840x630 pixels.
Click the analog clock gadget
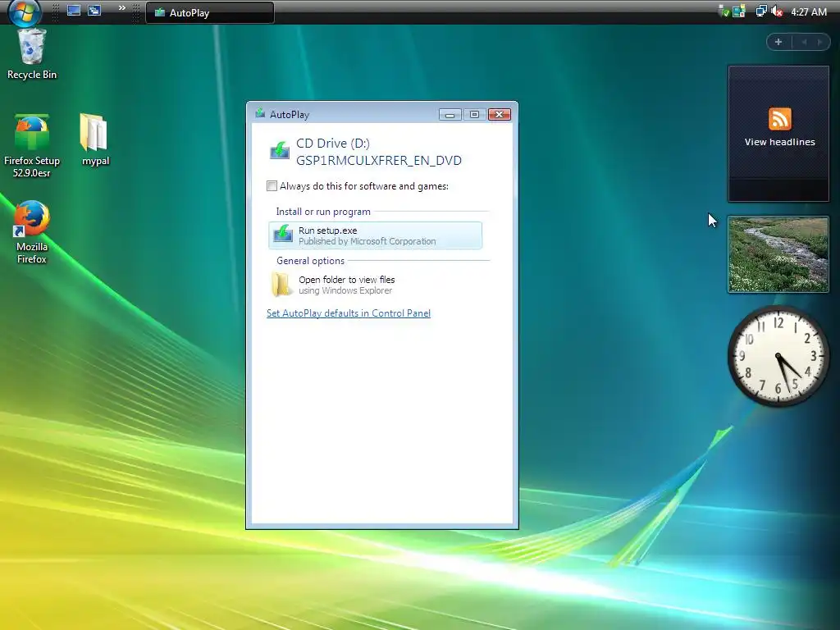(x=778, y=356)
